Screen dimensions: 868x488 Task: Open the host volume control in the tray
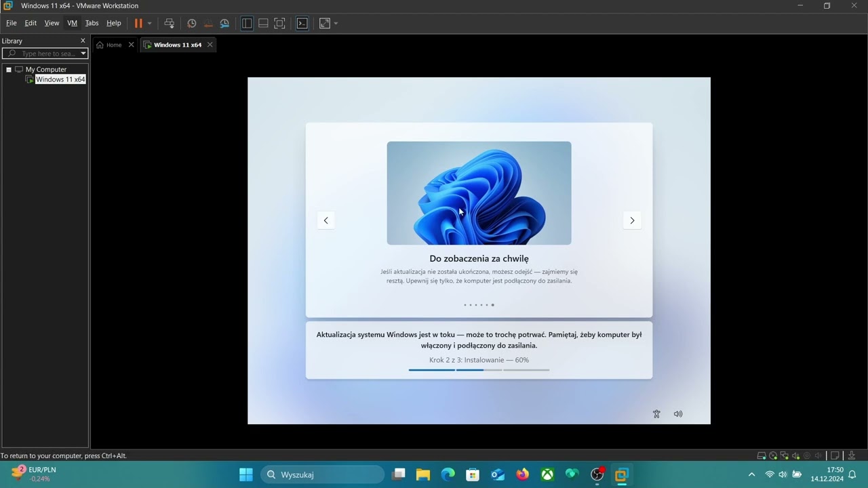(783, 474)
